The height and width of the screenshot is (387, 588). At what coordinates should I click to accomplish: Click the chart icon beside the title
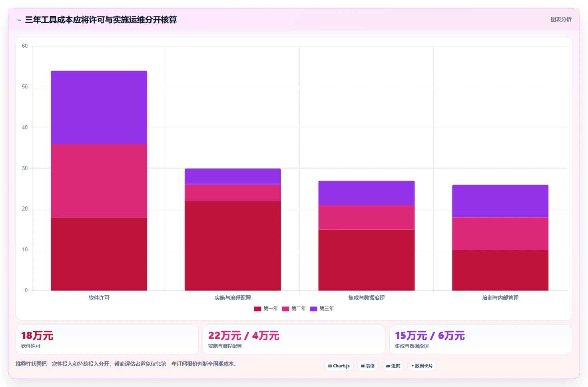coord(19,20)
